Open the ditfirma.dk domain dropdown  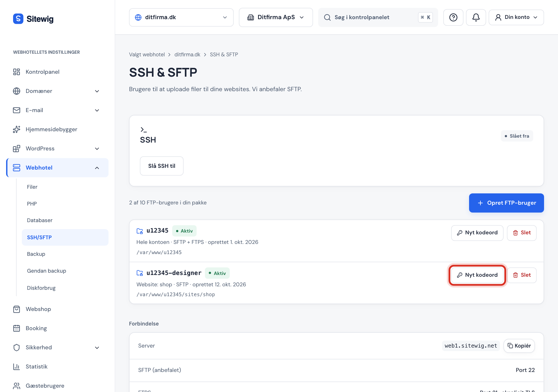[181, 17]
